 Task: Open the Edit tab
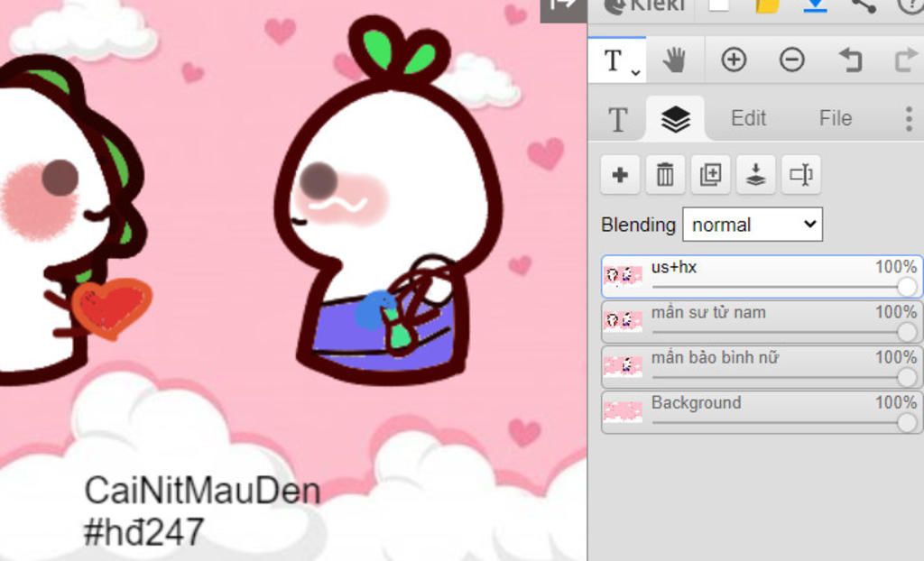point(748,118)
